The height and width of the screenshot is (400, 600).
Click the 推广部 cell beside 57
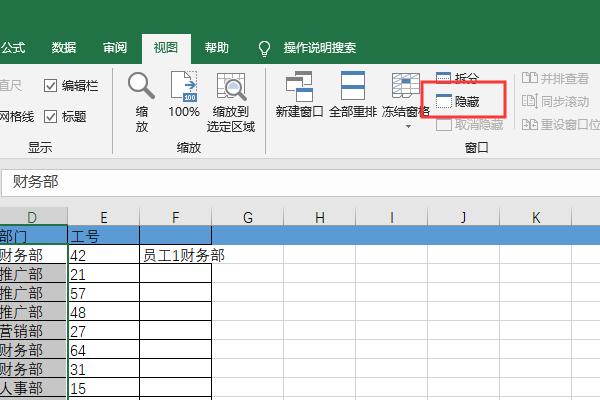33,293
